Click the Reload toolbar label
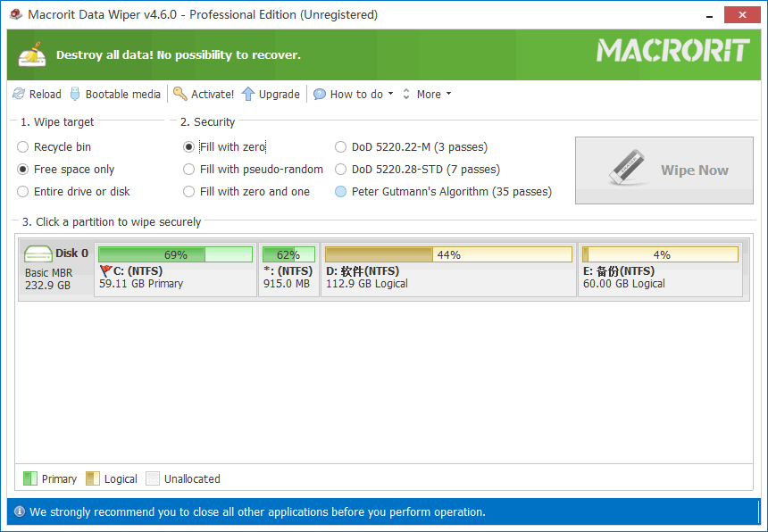Image resolution: width=768 pixels, height=532 pixels. click(45, 94)
